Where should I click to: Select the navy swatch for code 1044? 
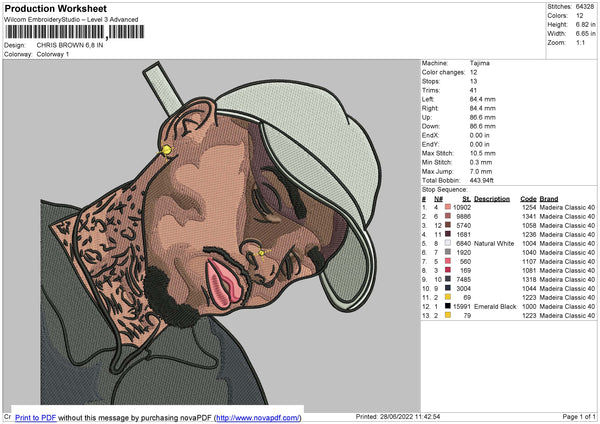pyautogui.click(x=448, y=288)
